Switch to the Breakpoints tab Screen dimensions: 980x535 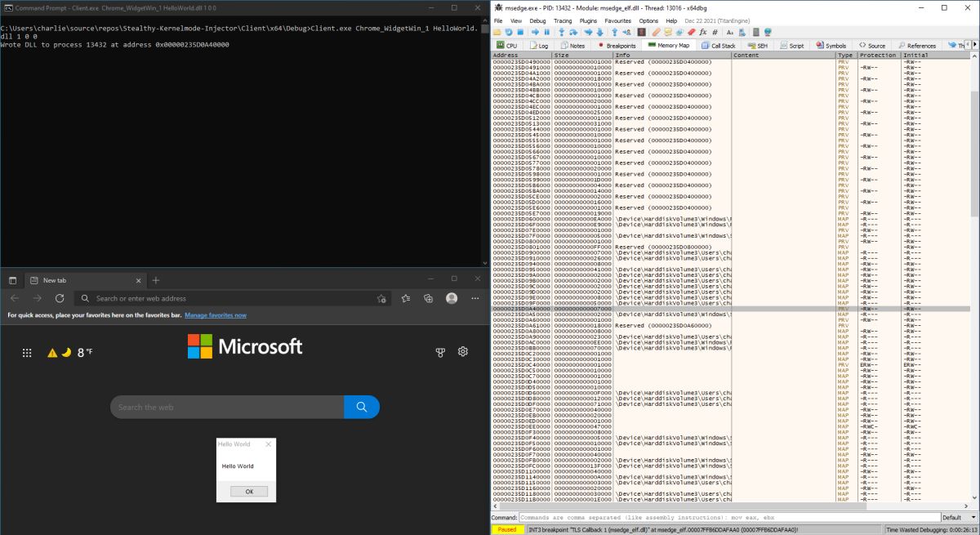pos(617,46)
